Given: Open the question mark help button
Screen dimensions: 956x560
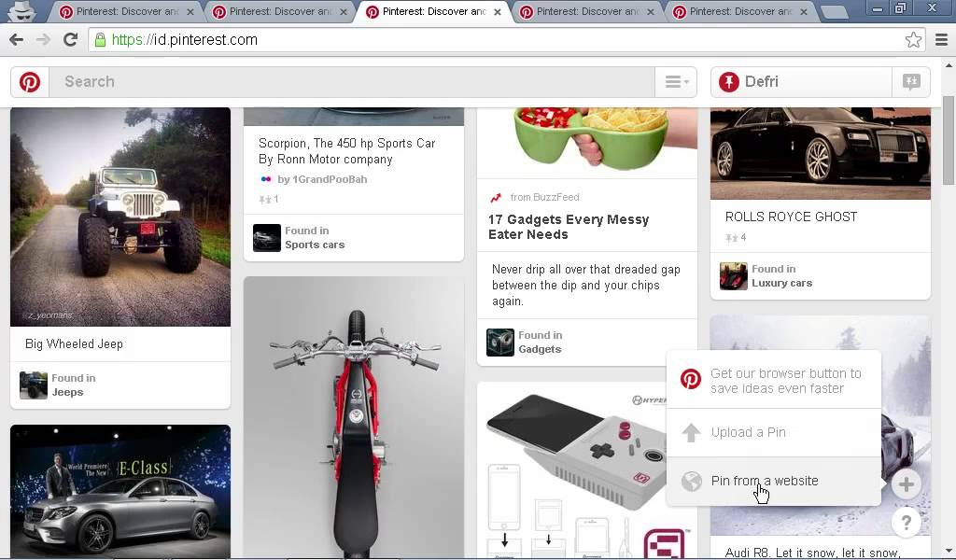Looking at the screenshot, I should (x=906, y=523).
